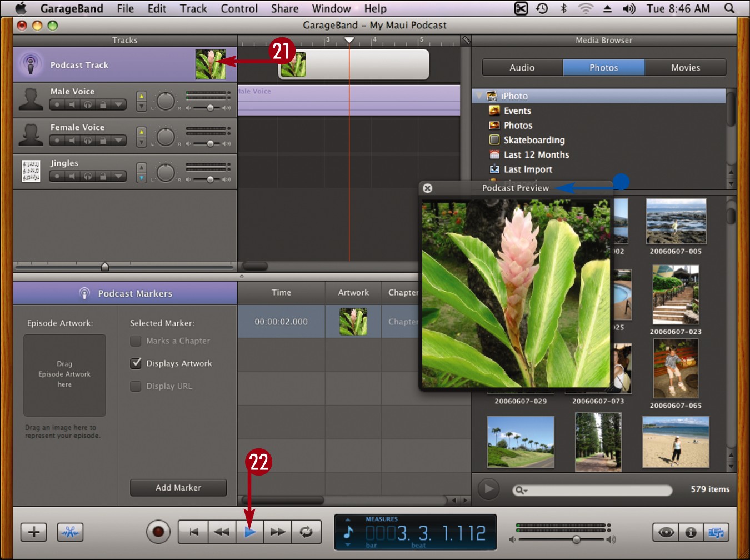Open the File menu

[125, 8]
